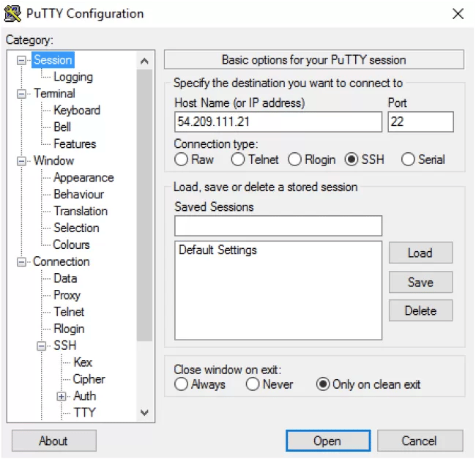Open the Selection category

click(x=76, y=228)
